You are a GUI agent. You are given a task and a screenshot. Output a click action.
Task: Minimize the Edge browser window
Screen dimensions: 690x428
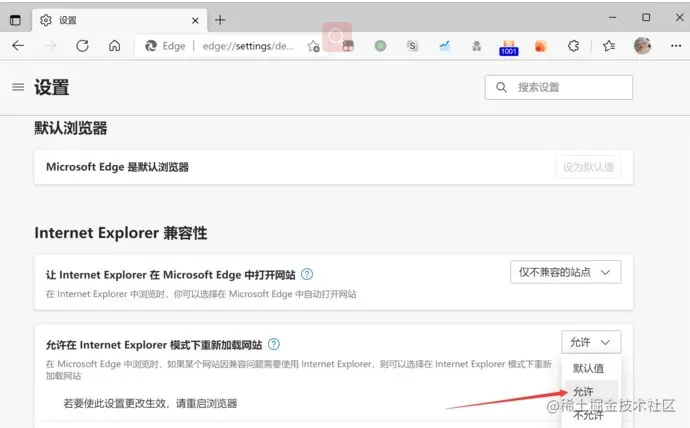coord(613,18)
